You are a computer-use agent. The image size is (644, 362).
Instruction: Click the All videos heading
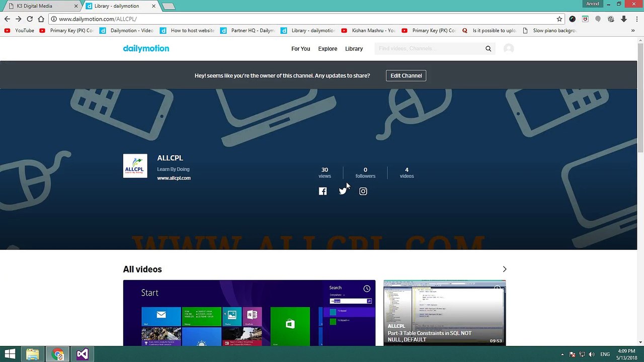[142, 269]
